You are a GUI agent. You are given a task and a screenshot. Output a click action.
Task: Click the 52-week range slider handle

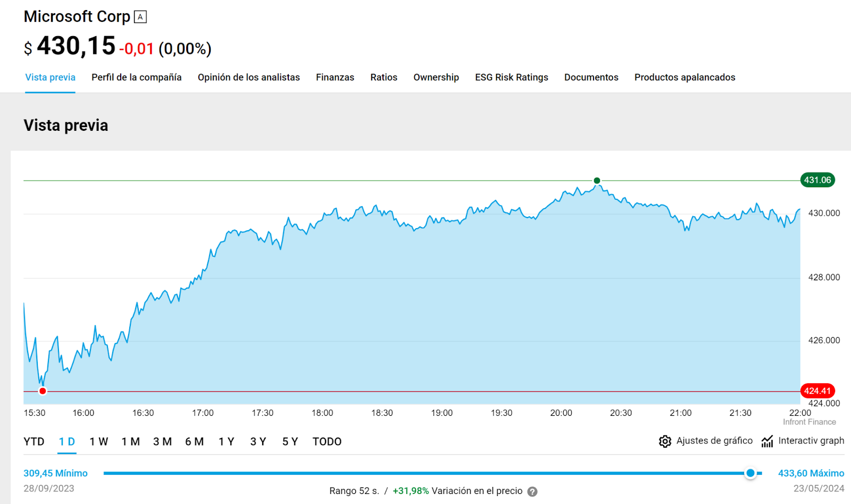[750, 473]
